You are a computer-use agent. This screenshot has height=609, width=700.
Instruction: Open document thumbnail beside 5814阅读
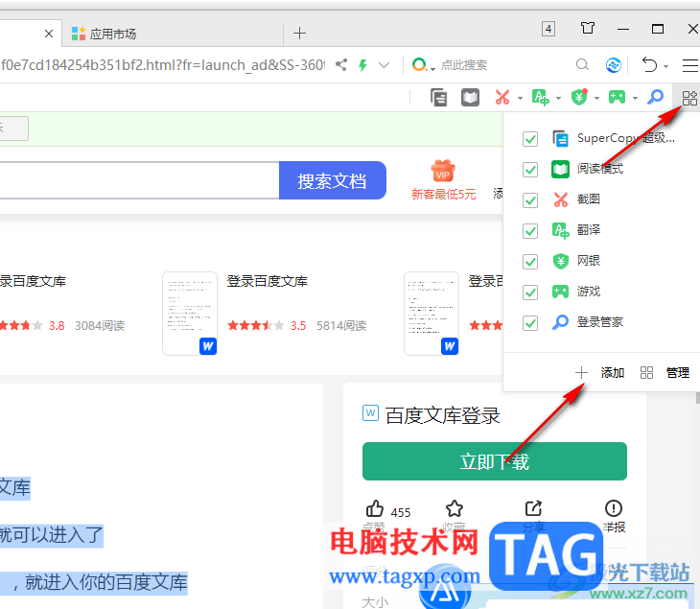[x=190, y=314]
